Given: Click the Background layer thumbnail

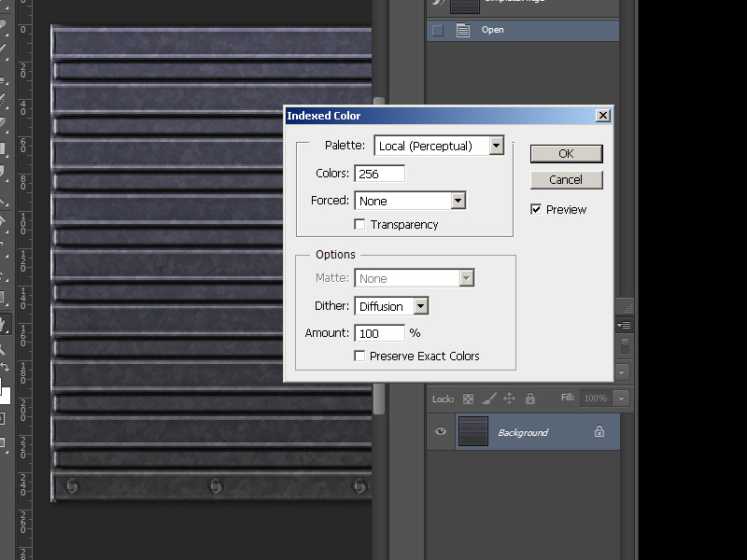Looking at the screenshot, I should pyautogui.click(x=473, y=431).
